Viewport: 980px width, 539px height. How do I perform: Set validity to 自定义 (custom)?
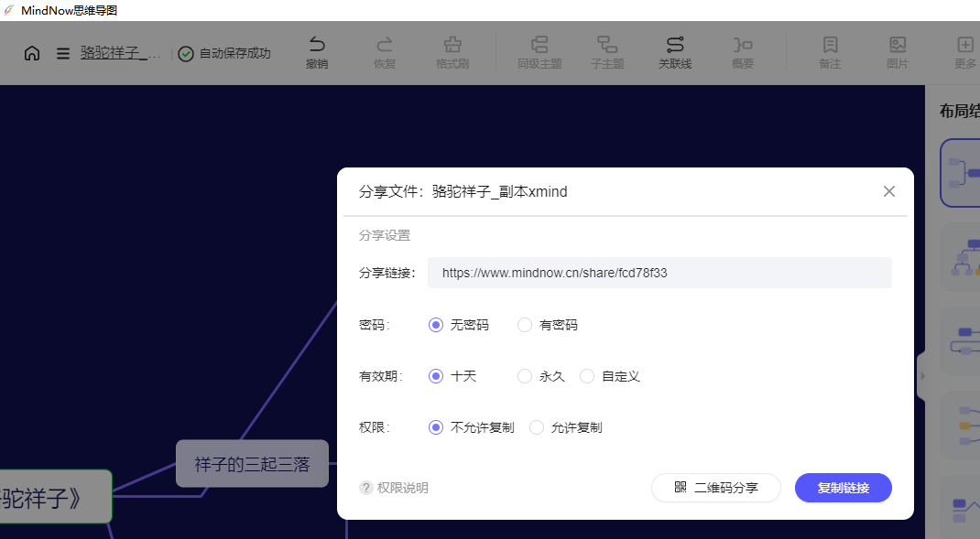(610, 376)
